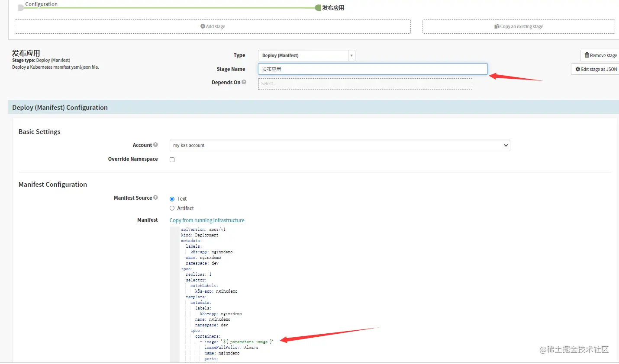The width and height of the screenshot is (619, 364).
Task: Click the Basic Settings heading
Action: coord(39,132)
